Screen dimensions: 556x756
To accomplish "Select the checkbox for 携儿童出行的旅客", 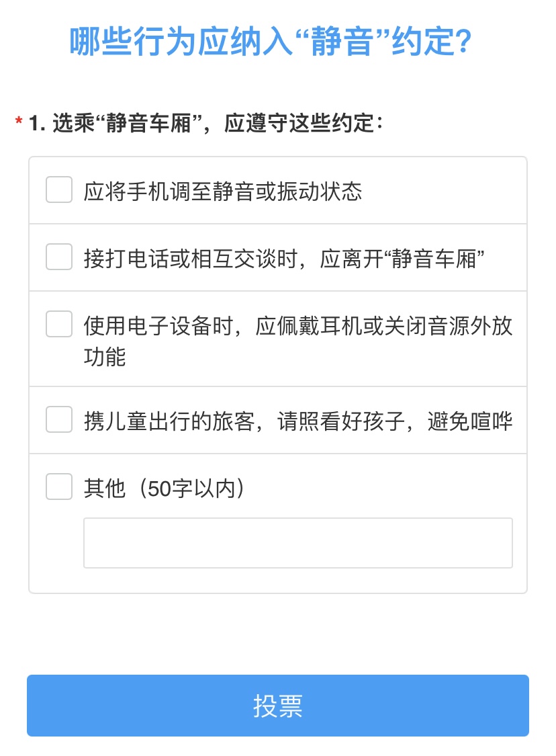I will pos(59,420).
